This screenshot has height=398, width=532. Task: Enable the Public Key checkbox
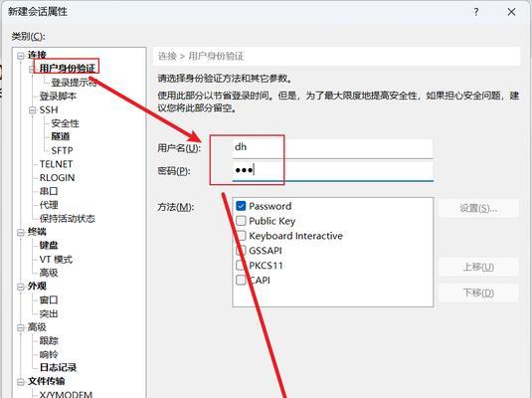[x=241, y=221]
